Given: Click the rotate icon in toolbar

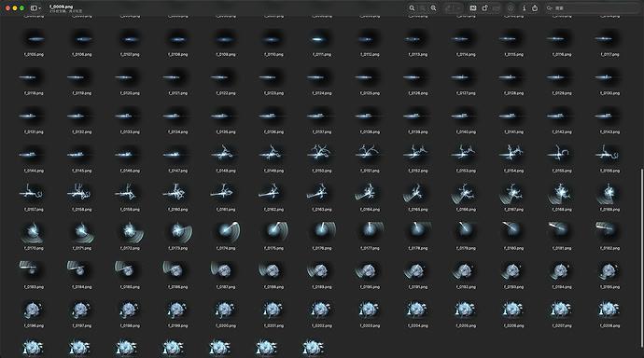Looking at the screenshot, I should (485, 7).
